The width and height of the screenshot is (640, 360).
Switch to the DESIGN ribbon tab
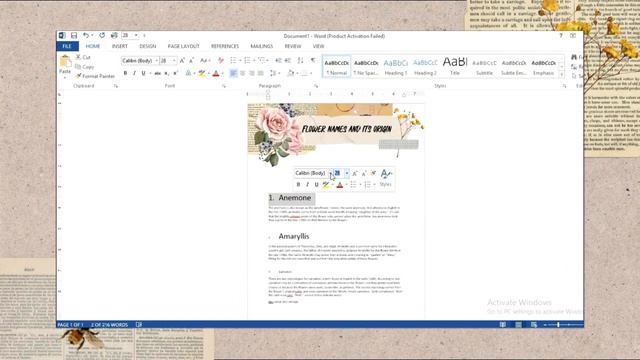click(x=148, y=46)
